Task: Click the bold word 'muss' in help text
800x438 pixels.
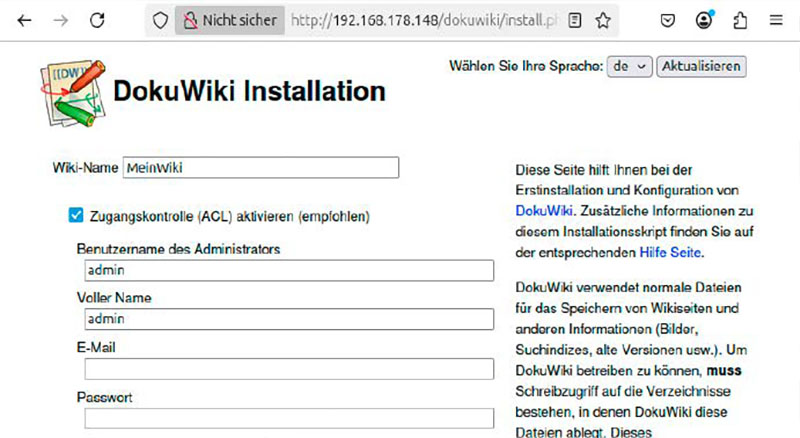Action: (x=724, y=371)
